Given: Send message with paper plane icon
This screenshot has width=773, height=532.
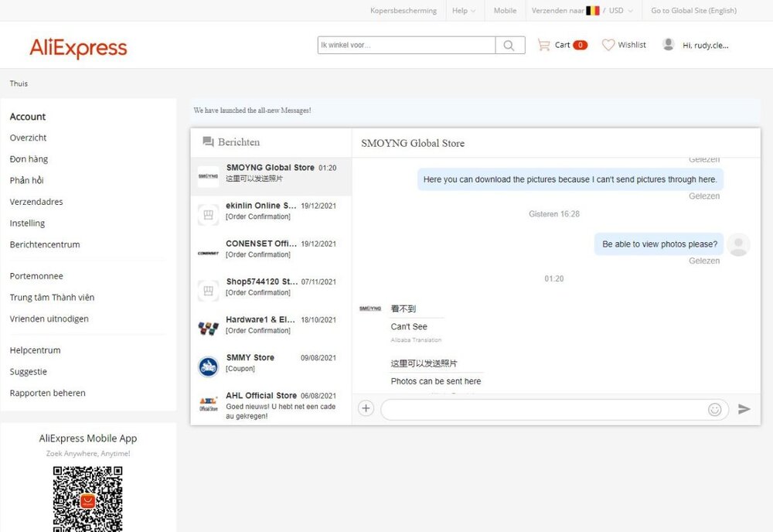Looking at the screenshot, I should pos(744,409).
